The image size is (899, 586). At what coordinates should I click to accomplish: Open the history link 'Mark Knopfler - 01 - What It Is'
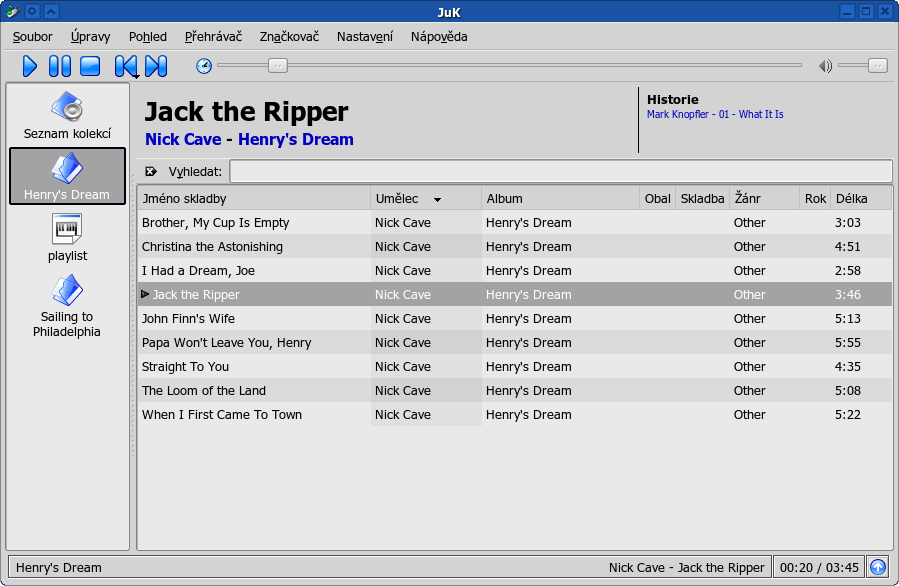715,114
